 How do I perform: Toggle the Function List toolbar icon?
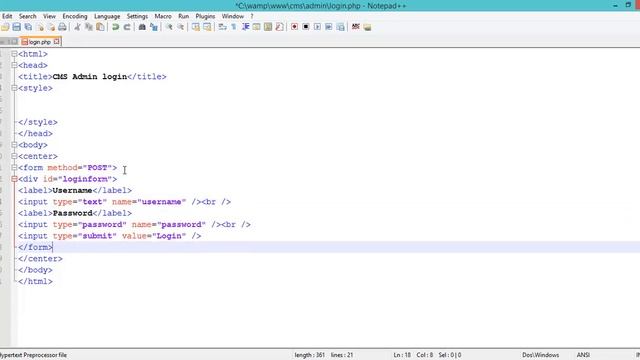tap(279, 27)
